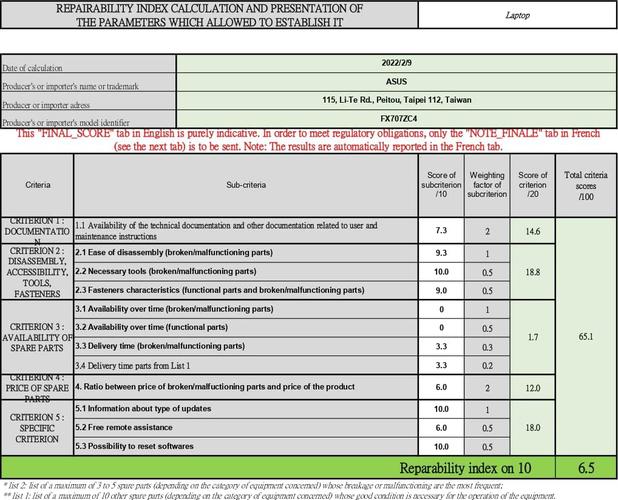
Task: Click '2.1 Ease of disassembly' row
Action: pos(246,253)
